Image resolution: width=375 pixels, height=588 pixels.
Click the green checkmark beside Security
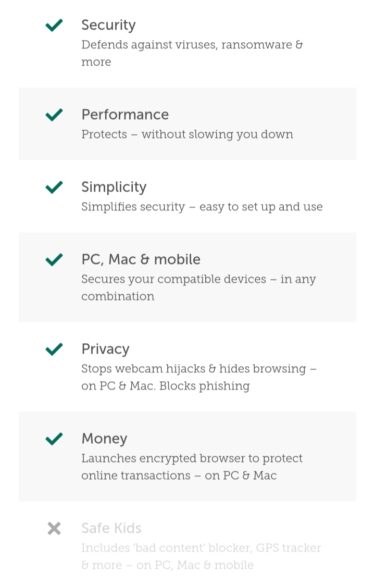pyautogui.click(x=54, y=25)
